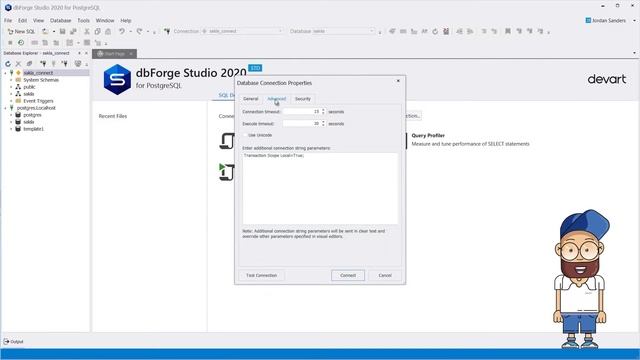Open the Help menu

click(126, 20)
